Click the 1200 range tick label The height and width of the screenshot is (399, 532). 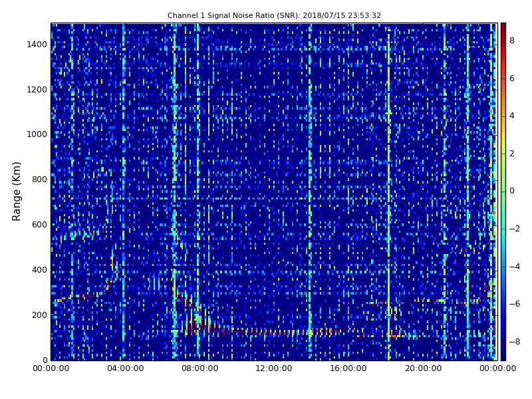click(37, 90)
